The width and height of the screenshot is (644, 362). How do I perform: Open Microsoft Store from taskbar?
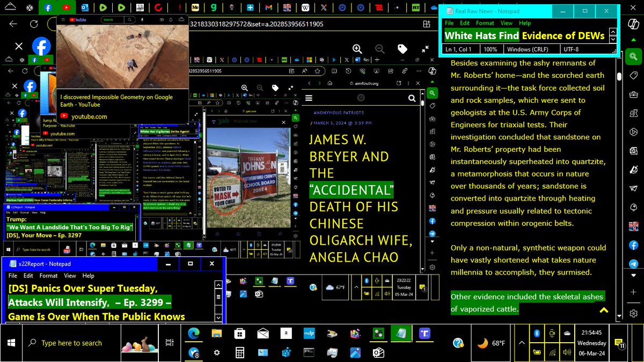tap(239, 334)
